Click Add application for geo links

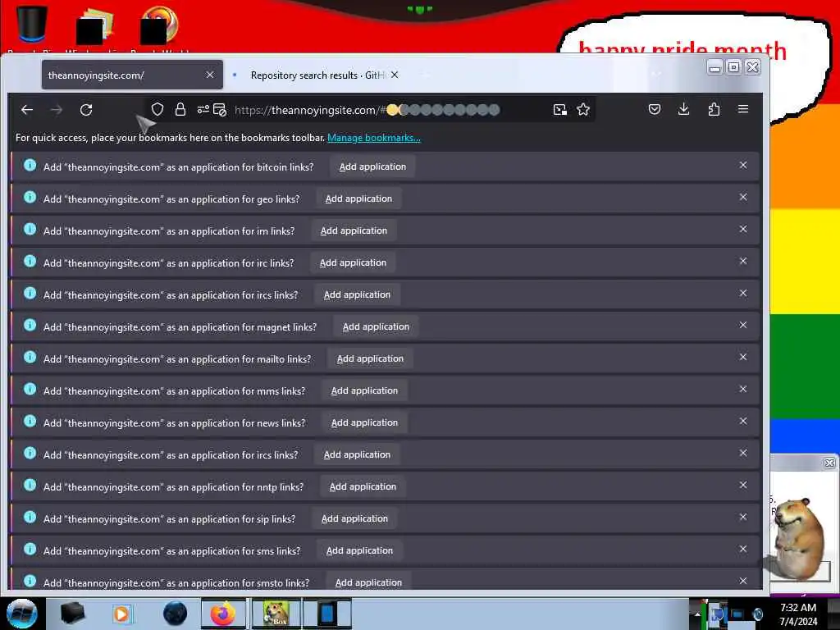[358, 199]
